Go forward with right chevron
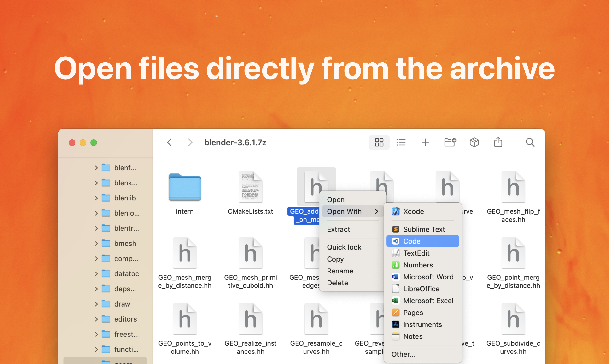The width and height of the screenshot is (609, 364). [190, 142]
